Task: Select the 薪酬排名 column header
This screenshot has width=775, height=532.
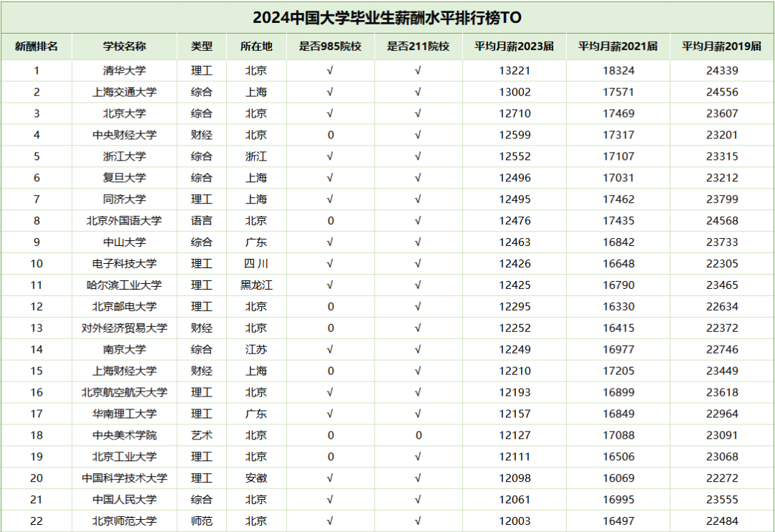Action: coord(36,47)
